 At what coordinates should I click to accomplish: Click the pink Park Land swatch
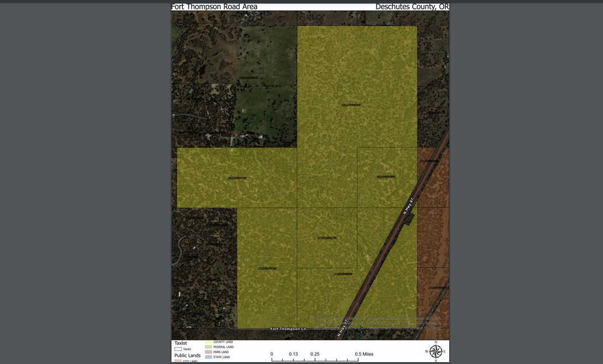[209, 352]
